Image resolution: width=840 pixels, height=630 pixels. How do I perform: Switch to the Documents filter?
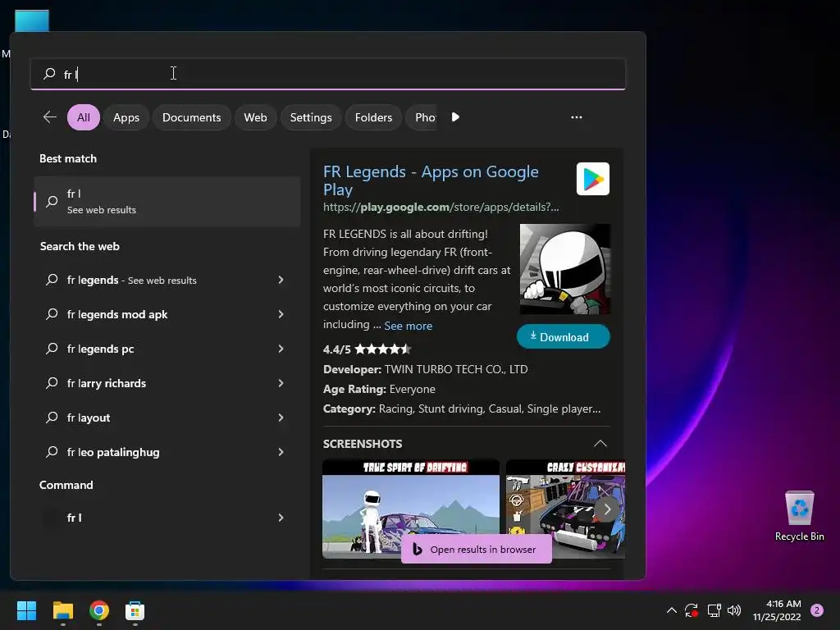point(191,117)
